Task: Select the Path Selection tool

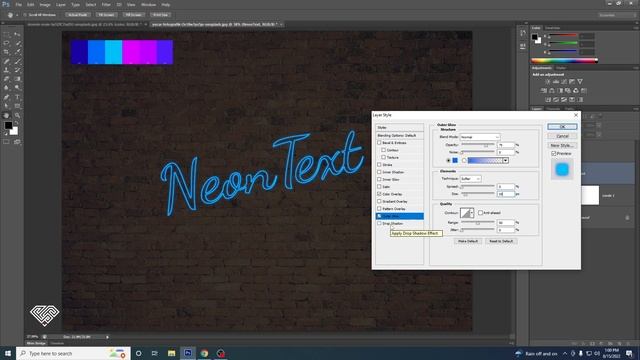Action: click(x=6, y=106)
